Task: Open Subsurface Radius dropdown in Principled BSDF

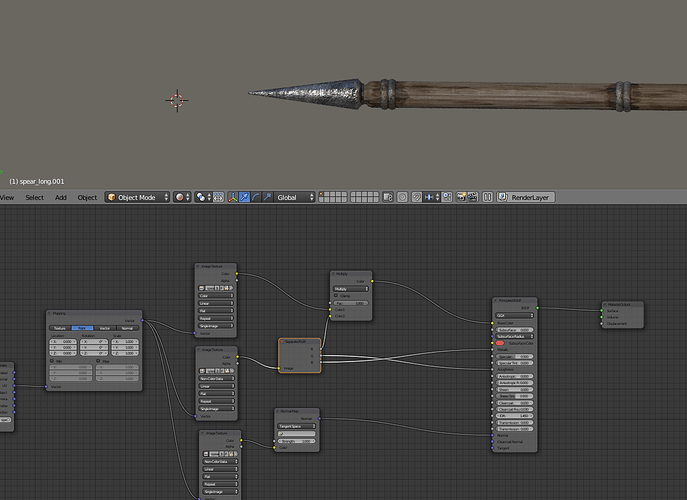Action: point(515,336)
